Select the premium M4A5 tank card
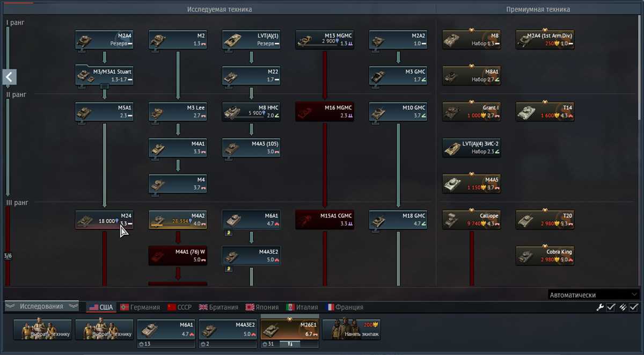The height and width of the screenshot is (355, 644). pos(472,184)
